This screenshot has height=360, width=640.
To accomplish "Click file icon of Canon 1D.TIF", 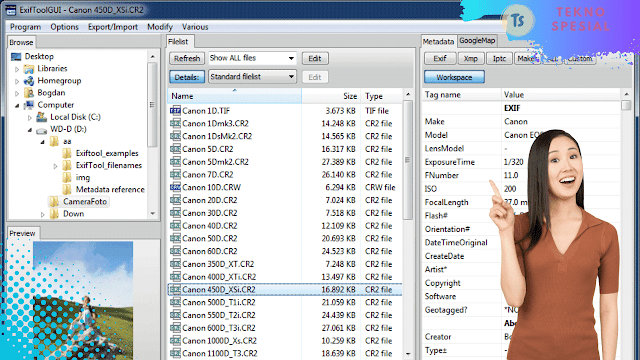I will [x=175, y=111].
